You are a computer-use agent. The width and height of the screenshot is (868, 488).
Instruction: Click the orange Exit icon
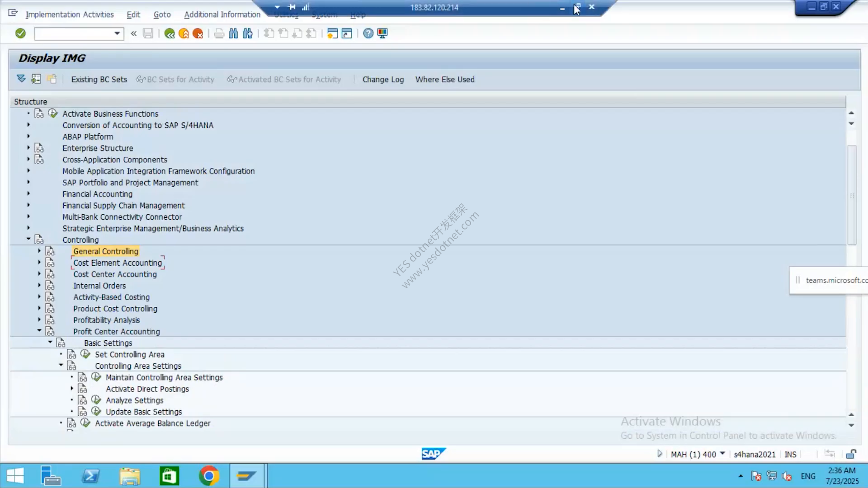[x=184, y=33]
